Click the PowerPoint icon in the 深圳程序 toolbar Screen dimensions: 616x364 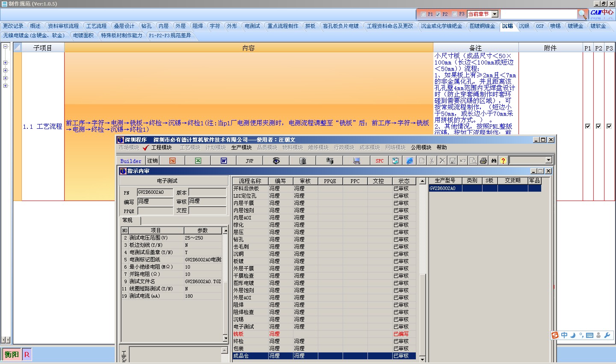(172, 161)
